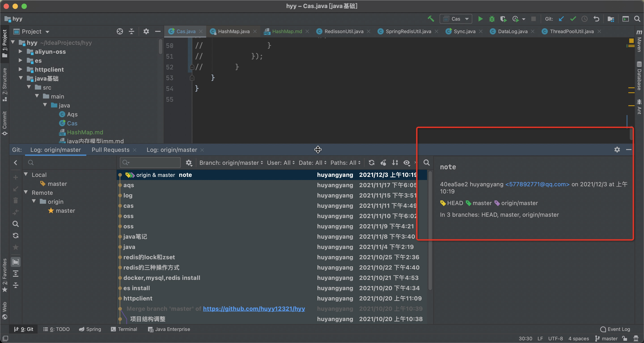Open the github.com/huyy12321/hyy link

254,309
